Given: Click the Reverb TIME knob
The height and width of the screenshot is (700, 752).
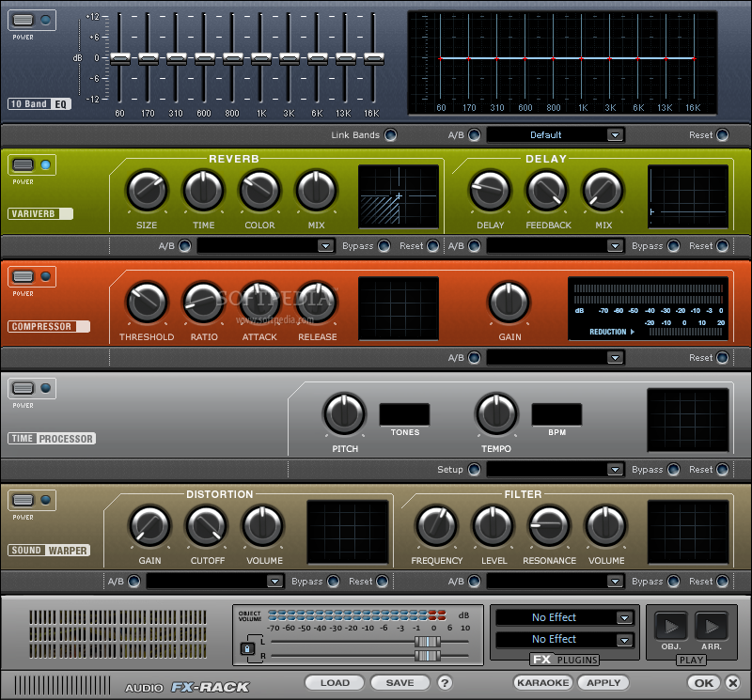Looking at the screenshot, I should [x=204, y=191].
